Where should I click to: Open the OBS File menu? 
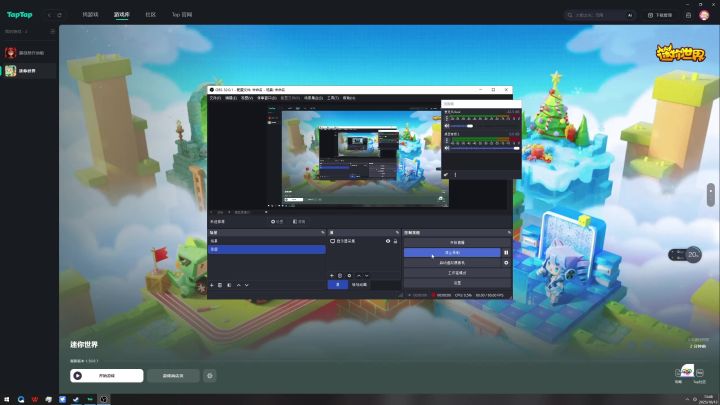pos(215,98)
